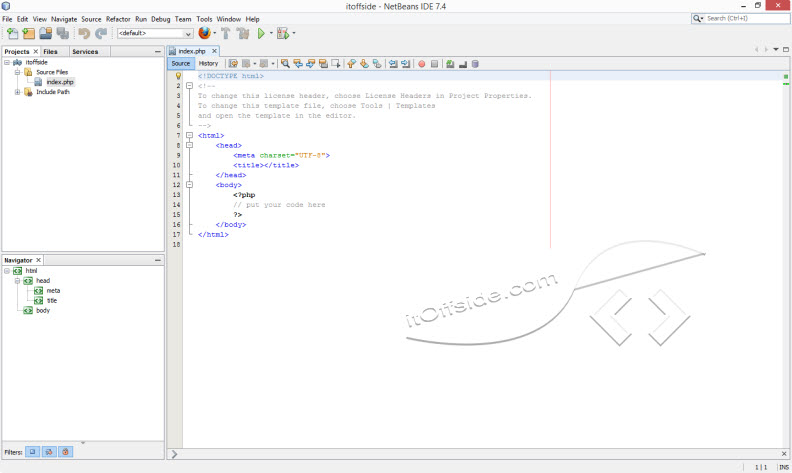Toggle first Navigator filter button
Viewport: 792px width, 473px height.
(32, 452)
